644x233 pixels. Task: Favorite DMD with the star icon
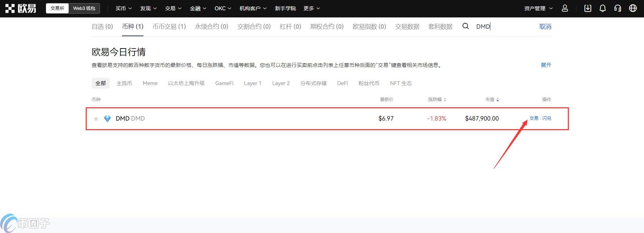click(x=96, y=119)
